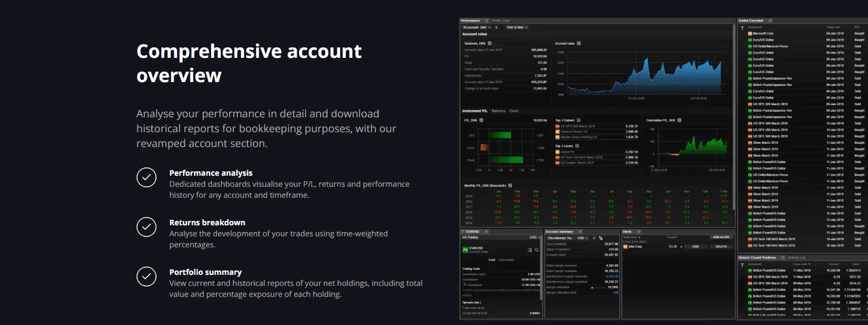
Task: Click the search magnifier in EURUSD panel
Action: (x=536, y=250)
